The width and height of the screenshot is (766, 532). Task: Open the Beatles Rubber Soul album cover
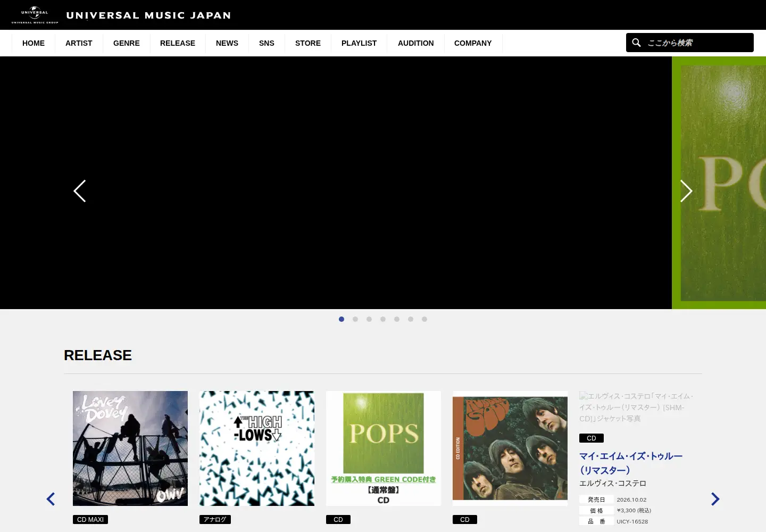(x=510, y=448)
